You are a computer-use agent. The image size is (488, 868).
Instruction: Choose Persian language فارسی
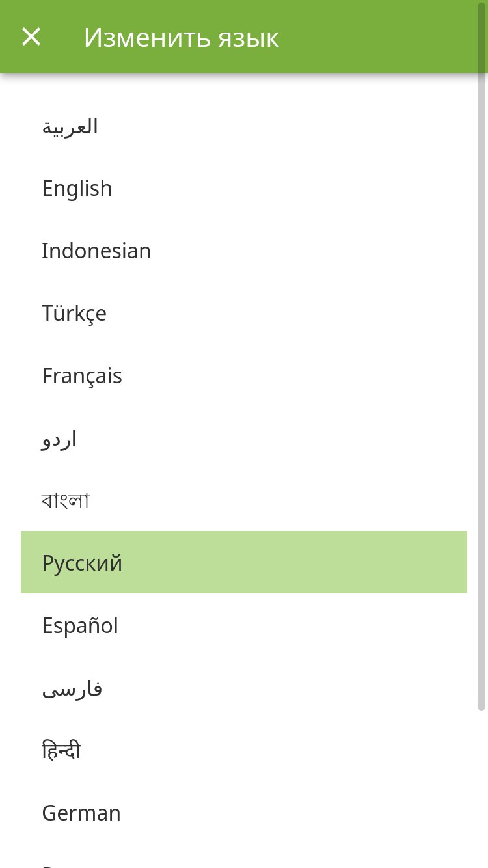click(x=244, y=688)
